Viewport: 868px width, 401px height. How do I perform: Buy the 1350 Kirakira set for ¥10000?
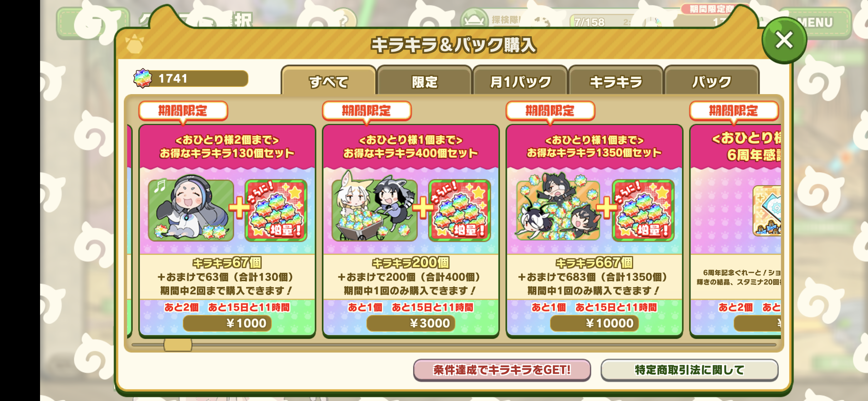click(x=595, y=323)
